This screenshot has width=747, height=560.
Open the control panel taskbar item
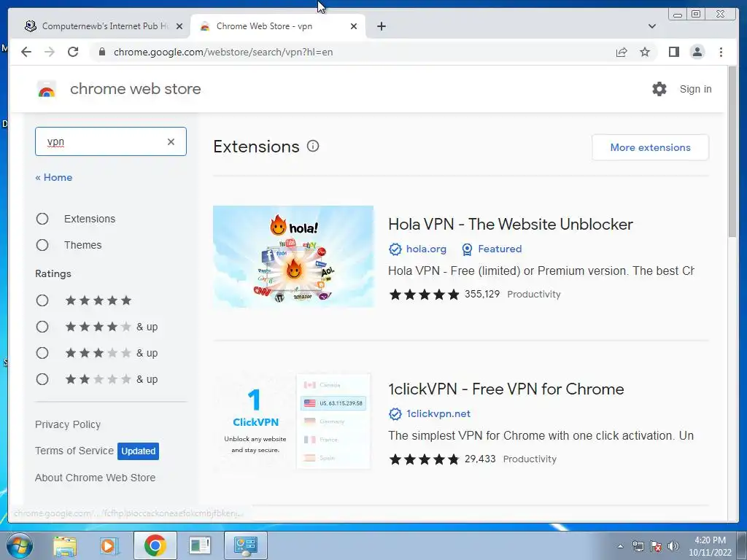point(245,545)
